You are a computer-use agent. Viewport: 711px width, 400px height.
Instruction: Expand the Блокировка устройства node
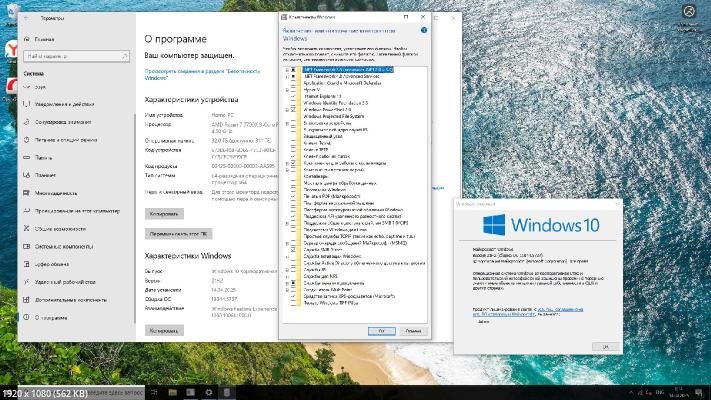287,123
